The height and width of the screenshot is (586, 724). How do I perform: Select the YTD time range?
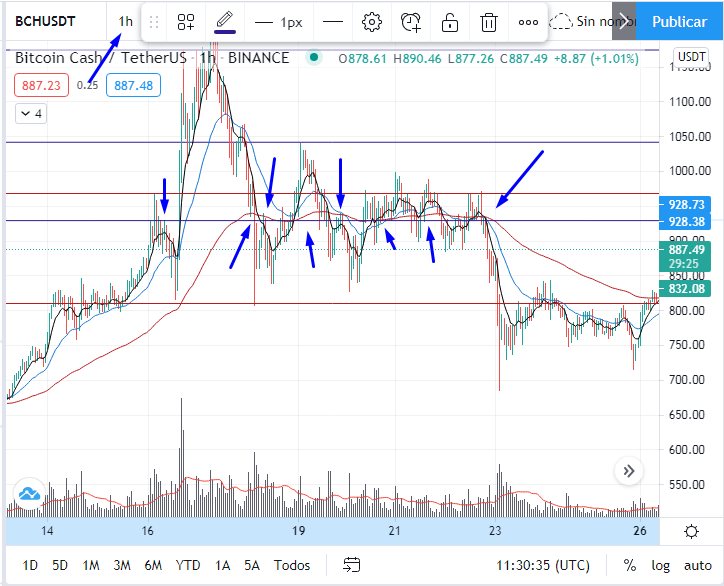[x=188, y=565]
